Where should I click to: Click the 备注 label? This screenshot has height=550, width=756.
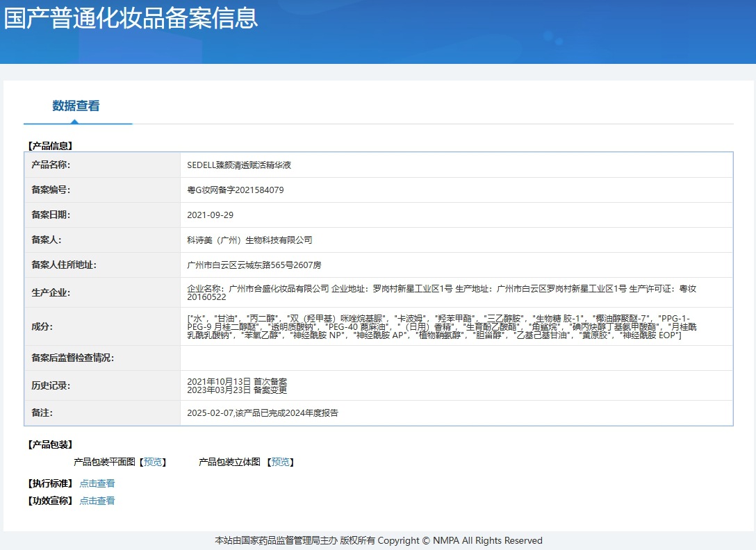42,412
